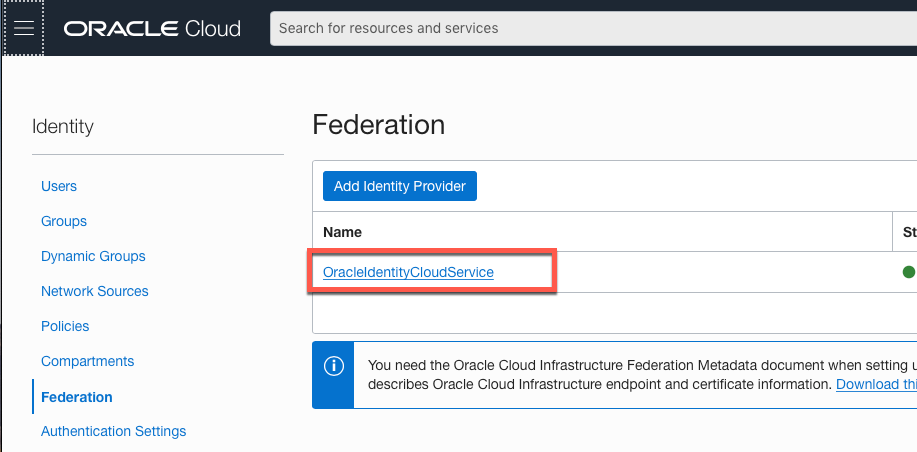Click the Name column header
The height and width of the screenshot is (452, 917).
tap(342, 232)
